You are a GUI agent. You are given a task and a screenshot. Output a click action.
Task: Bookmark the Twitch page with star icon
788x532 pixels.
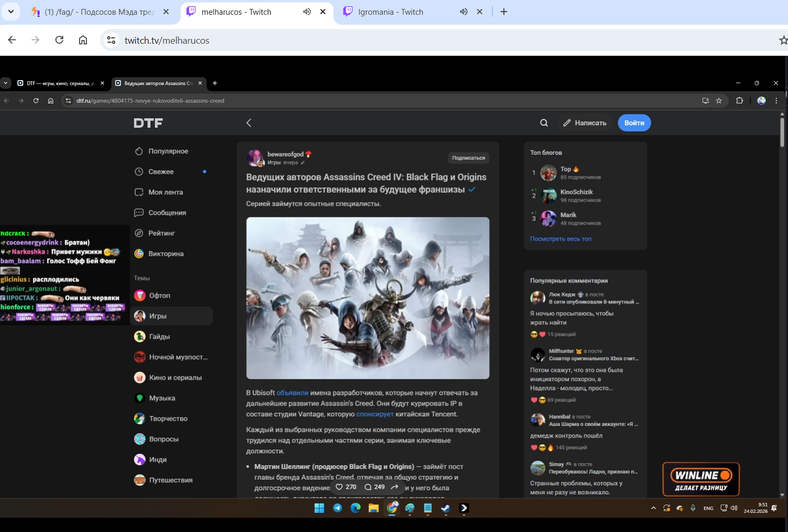pyautogui.click(x=783, y=41)
